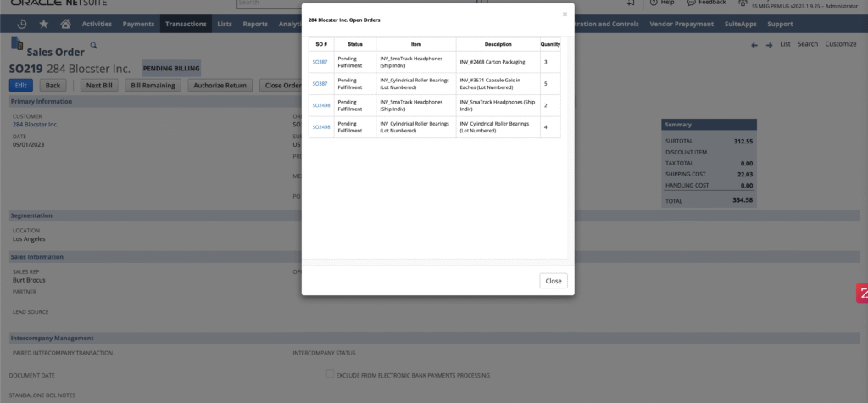Screen dimensions: 868x403
Task: Click the magnifier icon beside Sales Order
Action: tap(94, 45)
